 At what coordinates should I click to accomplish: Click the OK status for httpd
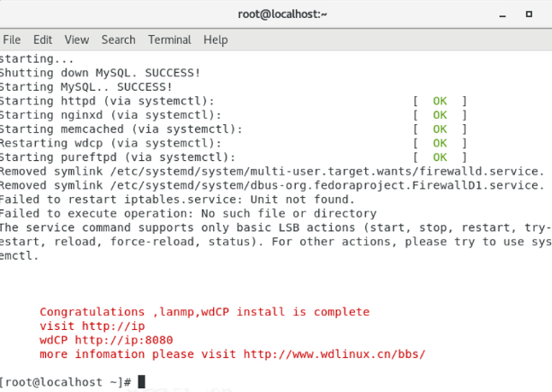click(440, 101)
